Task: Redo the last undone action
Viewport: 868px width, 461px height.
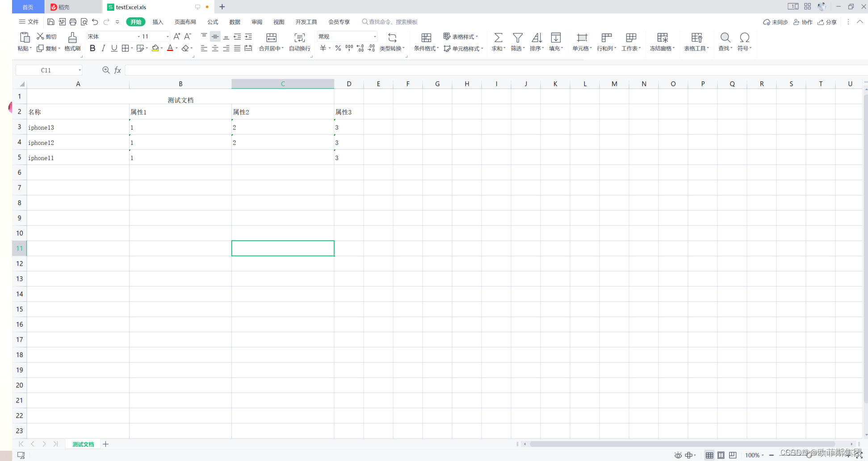Action: point(106,22)
